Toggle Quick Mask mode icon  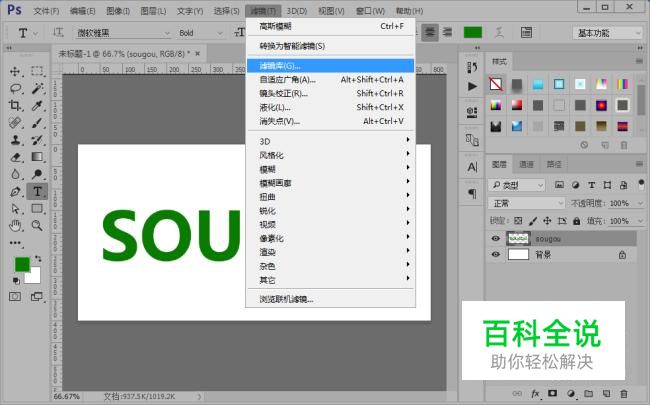click(x=15, y=296)
